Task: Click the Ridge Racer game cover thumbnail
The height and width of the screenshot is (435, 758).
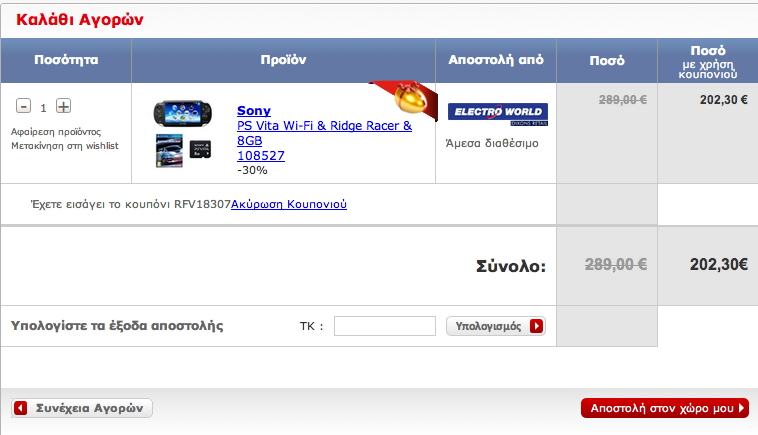Action: coord(169,151)
